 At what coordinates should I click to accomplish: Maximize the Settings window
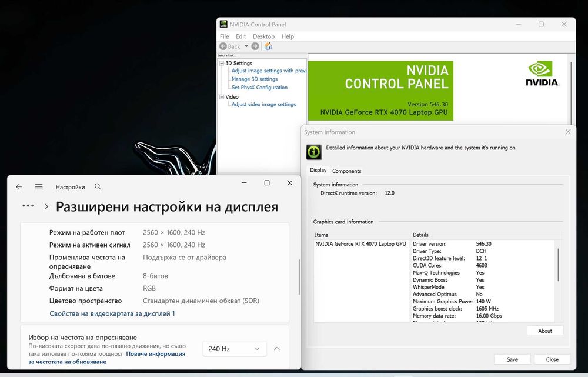click(267, 183)
